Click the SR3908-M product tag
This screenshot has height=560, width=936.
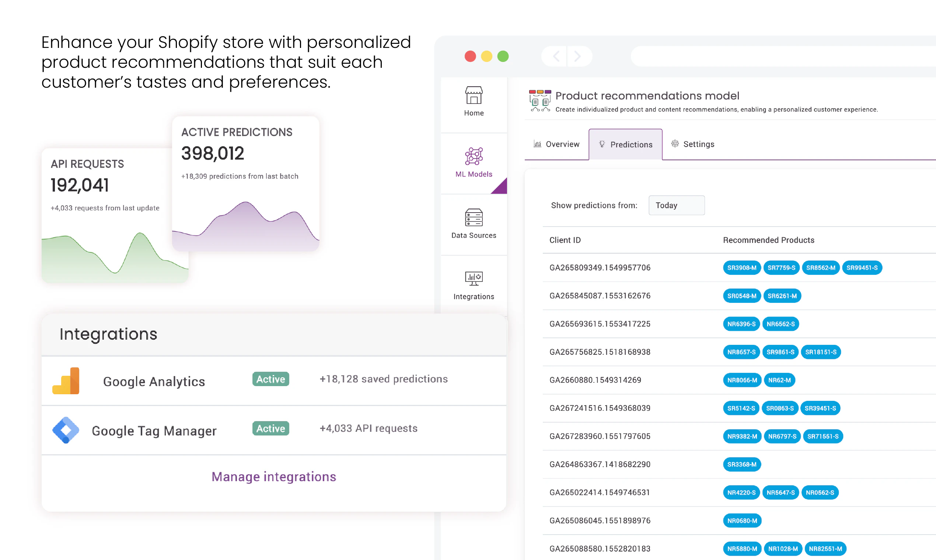[x=742, y=267]
